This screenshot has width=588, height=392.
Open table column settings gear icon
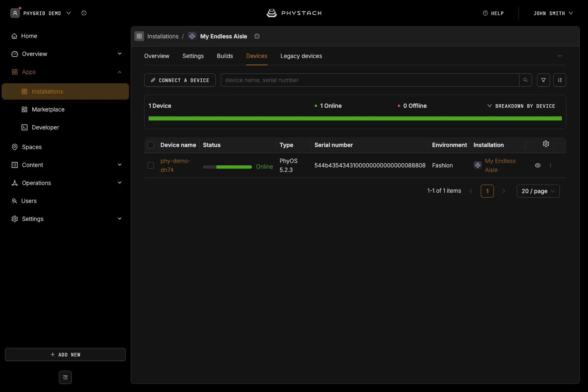pyautogui.click(x=546, y=144)
